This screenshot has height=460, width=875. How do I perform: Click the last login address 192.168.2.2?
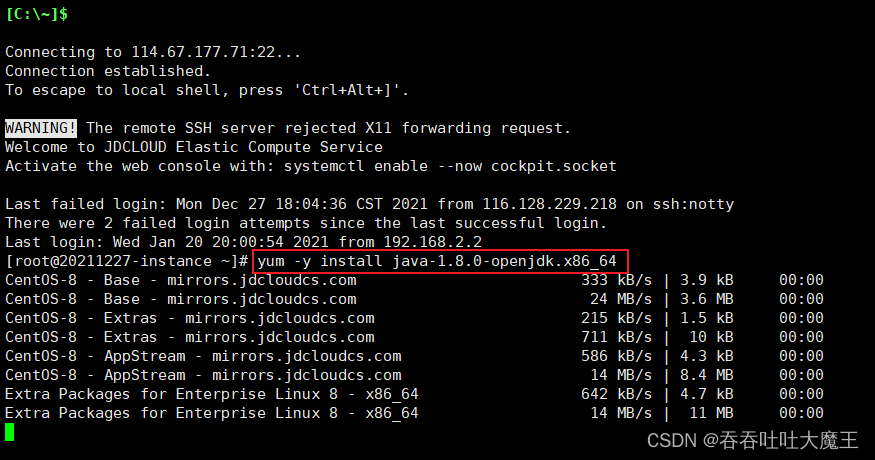click(x=432, y=242)
